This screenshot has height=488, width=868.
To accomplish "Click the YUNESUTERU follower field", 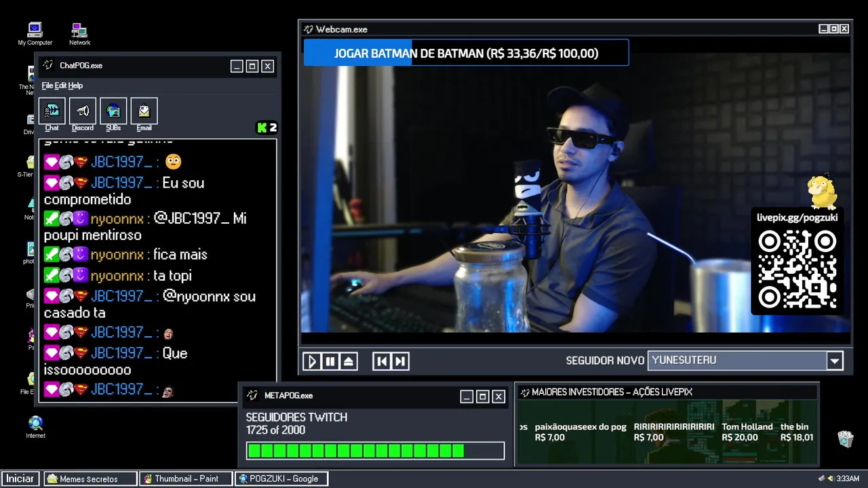I will tap(737, 361).
